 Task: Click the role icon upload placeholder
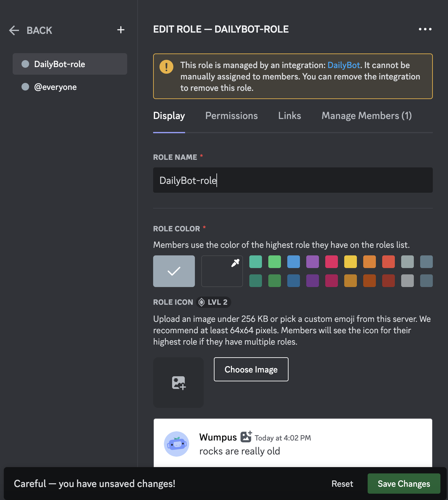click(x=178, y=383)
